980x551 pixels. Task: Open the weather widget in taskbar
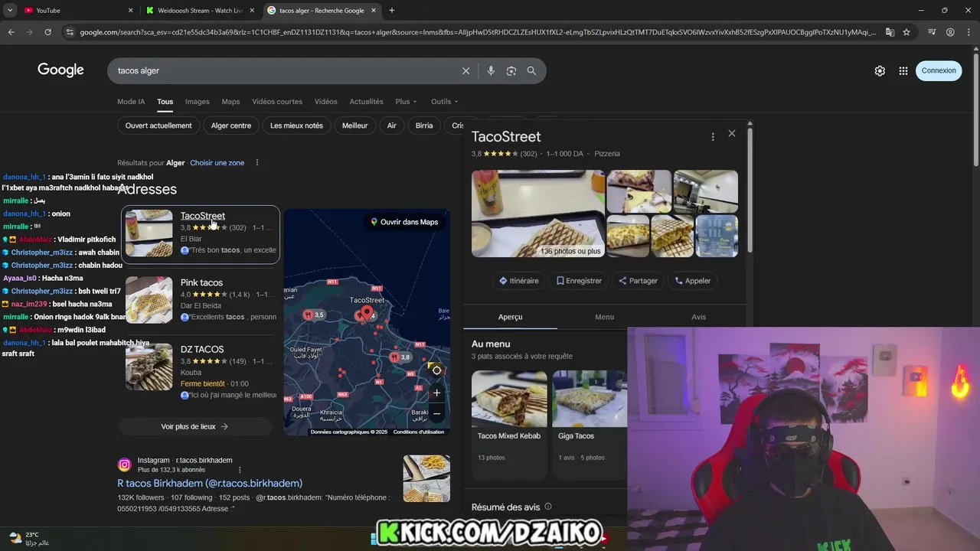tap(30, 539)
